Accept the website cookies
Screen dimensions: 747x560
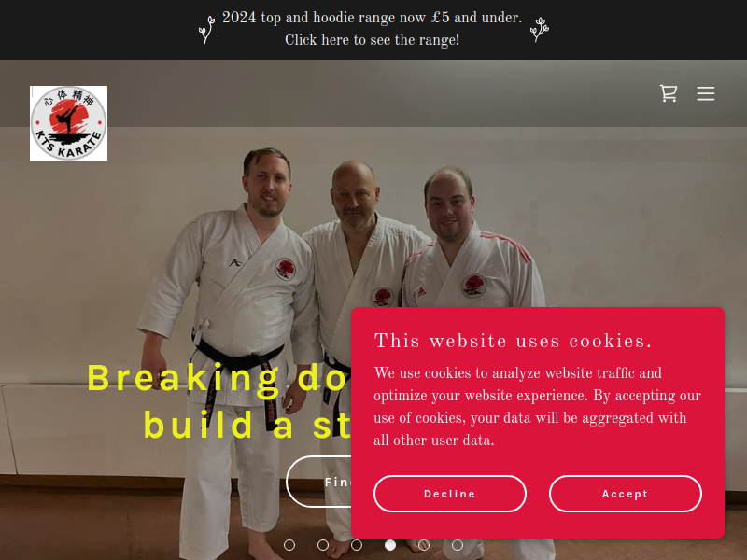pos(625,494)
